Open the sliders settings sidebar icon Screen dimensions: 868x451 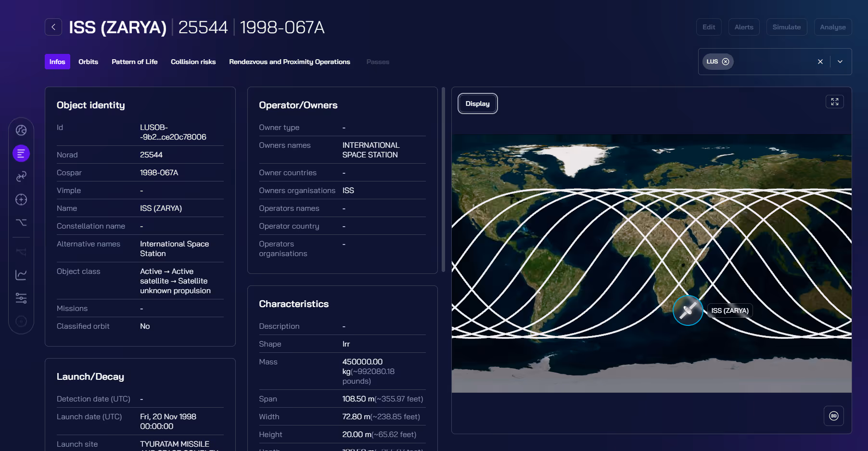pyautogui.click(x=21, y=298)
